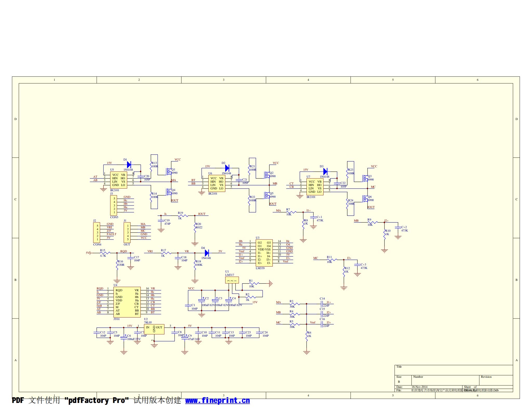Click the C6 100uF/25V capacitor

point(124,338)
